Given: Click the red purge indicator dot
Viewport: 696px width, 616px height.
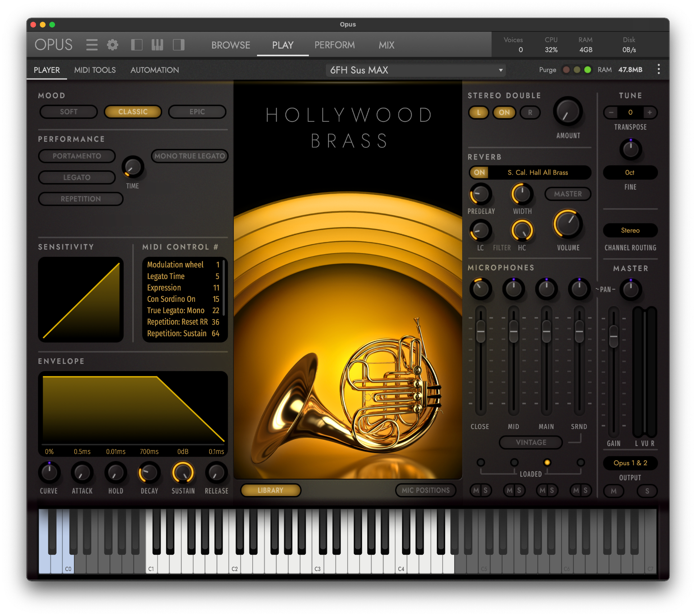Looking at the screenshot, I should [566, 70].
